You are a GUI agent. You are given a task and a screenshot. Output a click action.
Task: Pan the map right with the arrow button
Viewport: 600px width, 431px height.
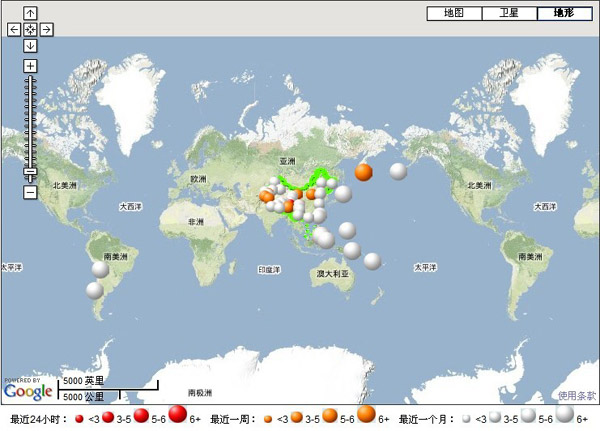[x=47, y=29]
